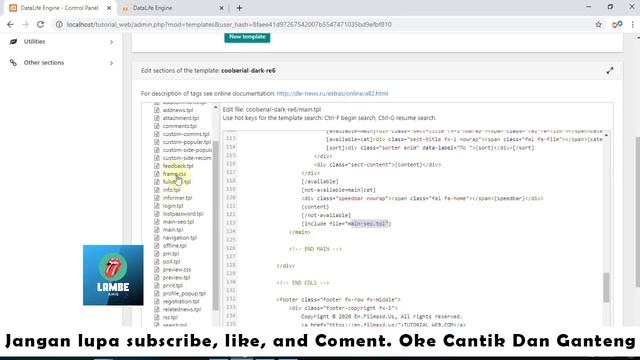Click the file icon beside poll.tpl

(x=157, y=262)
